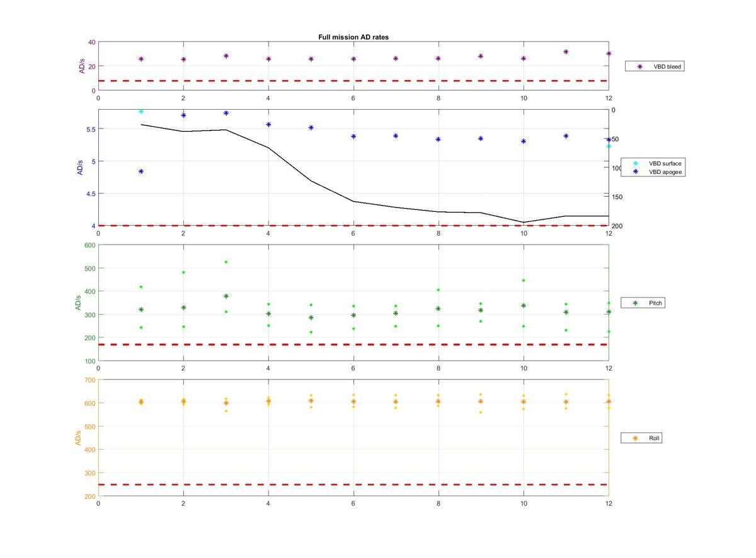This screenshot has width=756, height=558.
Task: Select the VBD apogee point at x=10
Action: (x=524, y=141)
